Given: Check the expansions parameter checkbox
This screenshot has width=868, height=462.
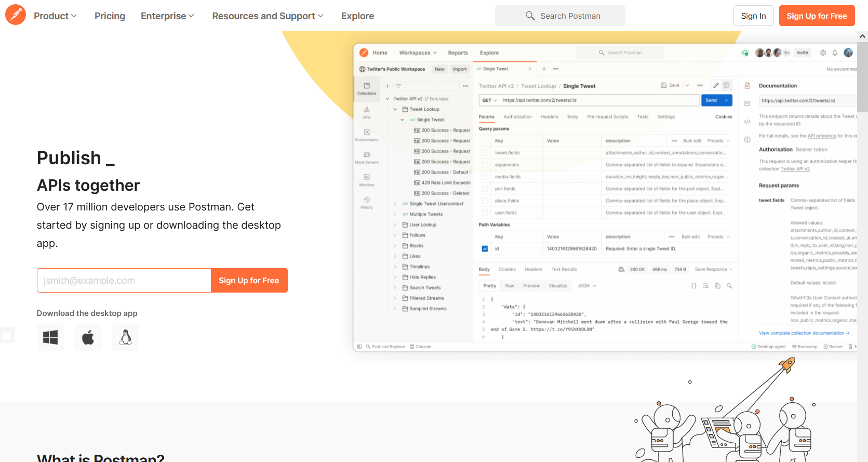Looking at the screenshot, I should [x=485, y=165].
